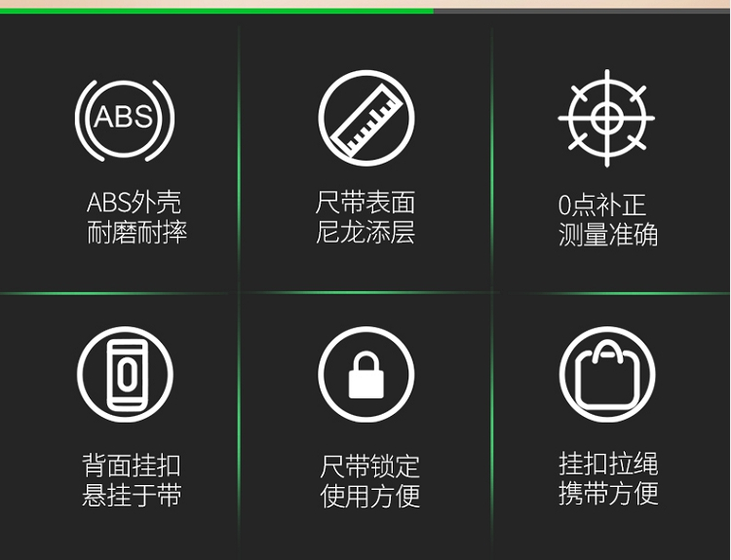Select the back clip phone-shaped icon
The height and width of the screenshot is (560, 731).
point(125,374)
